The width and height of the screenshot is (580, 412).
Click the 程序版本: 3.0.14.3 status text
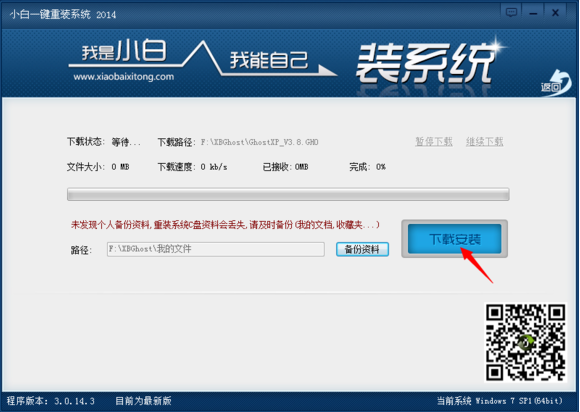[51, 401]
